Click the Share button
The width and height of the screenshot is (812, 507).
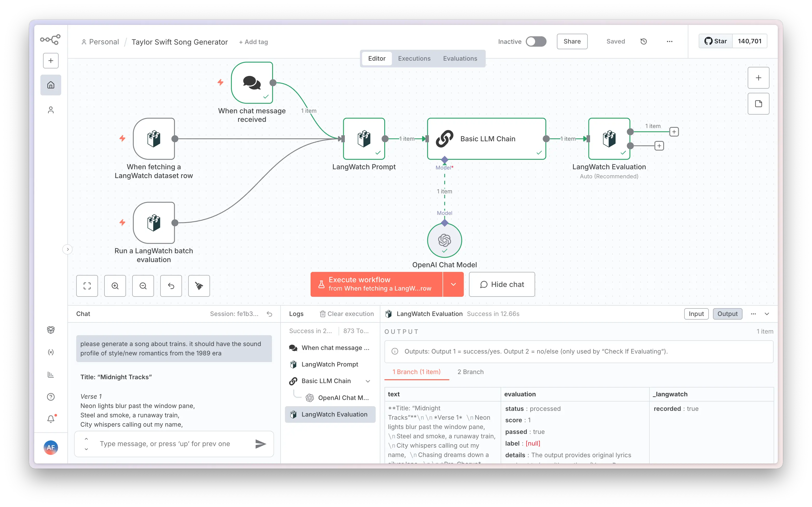point(572,41)
